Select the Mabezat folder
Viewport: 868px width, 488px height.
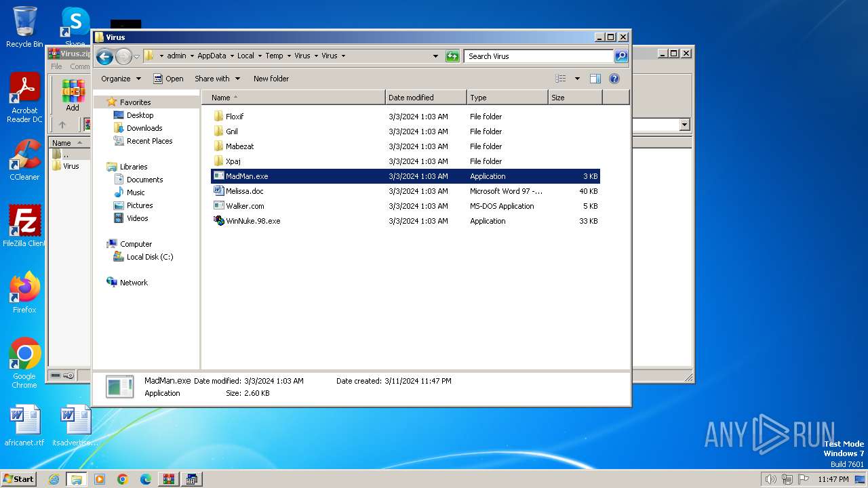pyautogui.click(x=239, y=146)
